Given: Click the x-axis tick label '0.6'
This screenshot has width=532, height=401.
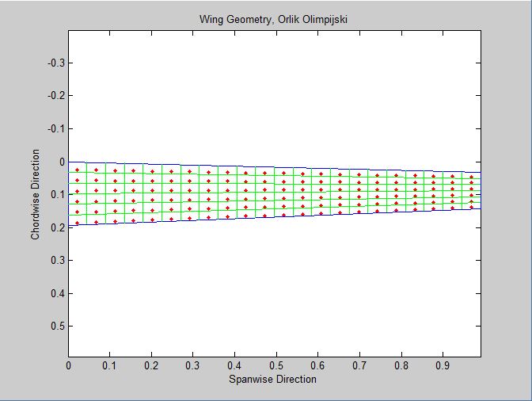Looking at the screenshot, I should pos(318,365).
